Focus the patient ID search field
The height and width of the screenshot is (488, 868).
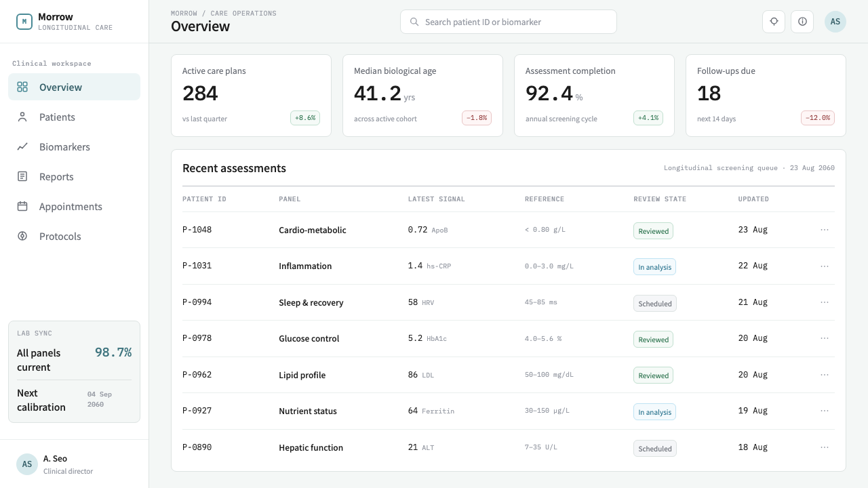pos(509,22)
